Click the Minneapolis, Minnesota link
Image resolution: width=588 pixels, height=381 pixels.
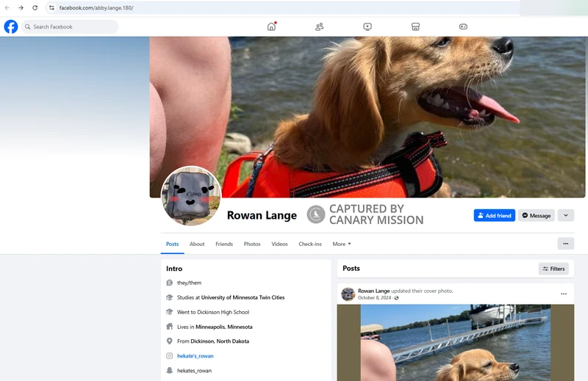point(224,327)
